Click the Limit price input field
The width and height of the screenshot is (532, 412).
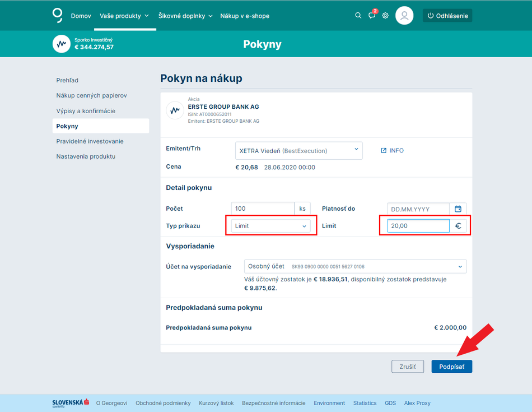[418, 226]
